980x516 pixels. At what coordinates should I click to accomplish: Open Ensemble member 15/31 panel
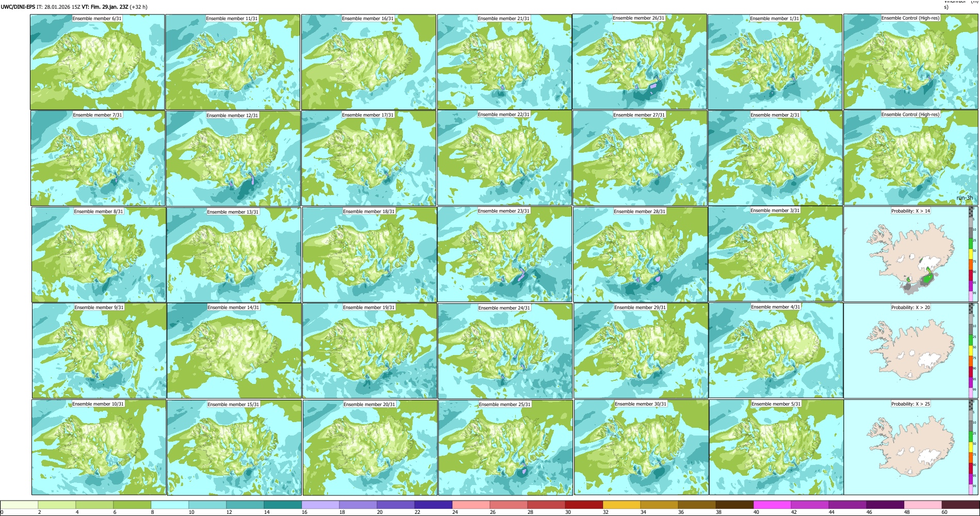click(x=234, y=447)
